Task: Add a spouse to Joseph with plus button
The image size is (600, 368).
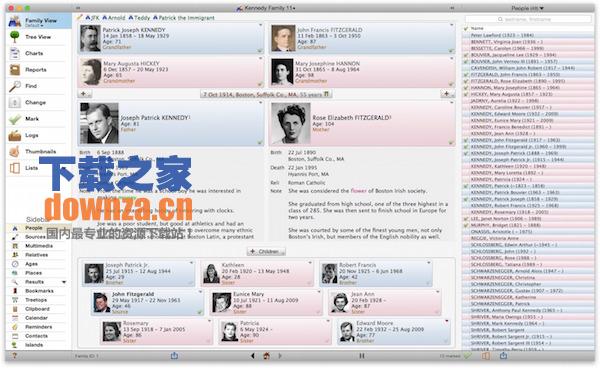Action: (85, 94)
